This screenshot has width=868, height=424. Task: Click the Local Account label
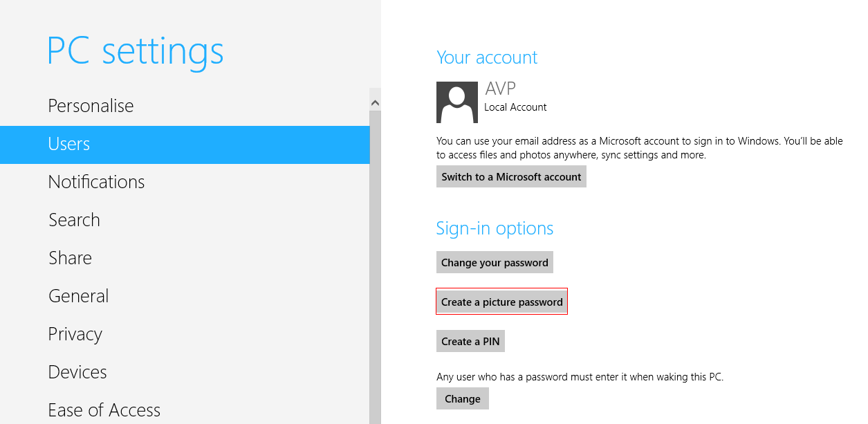point(515,107)
